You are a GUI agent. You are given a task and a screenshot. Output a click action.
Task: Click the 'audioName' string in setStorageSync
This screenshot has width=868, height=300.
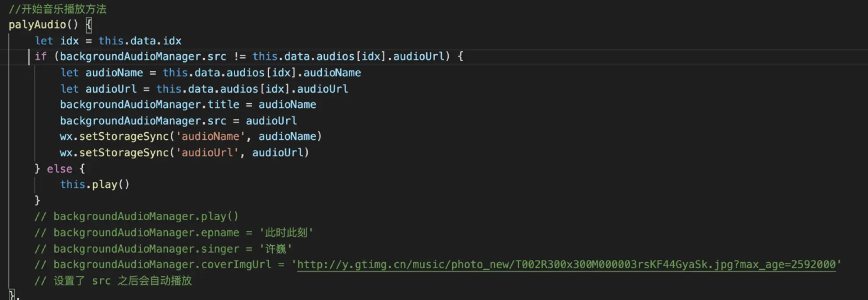(x=210, y=137)
